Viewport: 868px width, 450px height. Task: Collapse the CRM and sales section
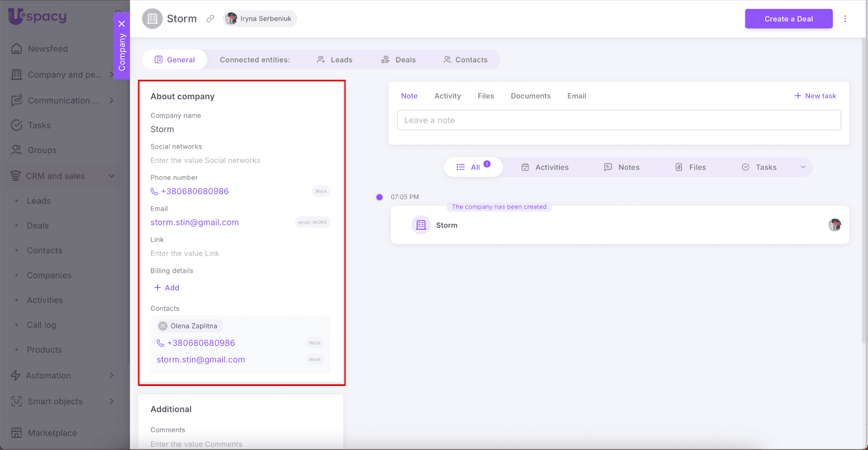click(111, 176)
